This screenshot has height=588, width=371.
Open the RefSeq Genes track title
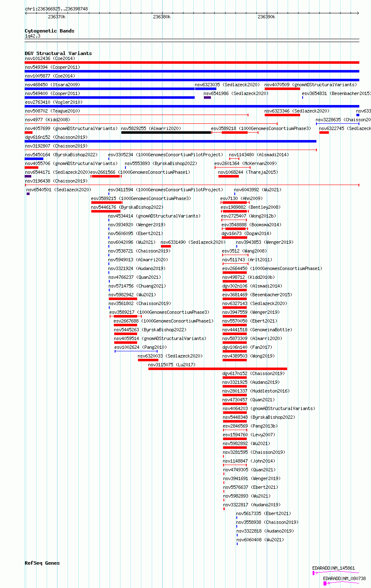42,563
